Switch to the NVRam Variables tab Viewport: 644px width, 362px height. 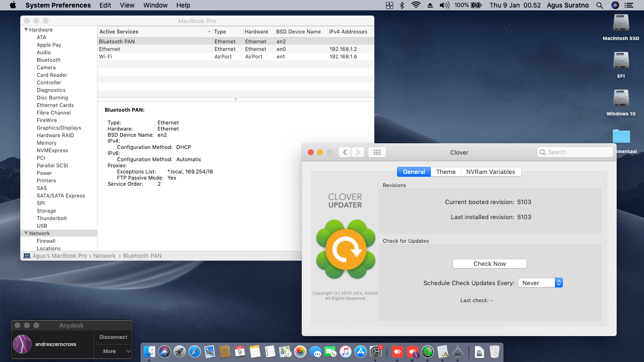pyautogui.click(x=490, y=172)
